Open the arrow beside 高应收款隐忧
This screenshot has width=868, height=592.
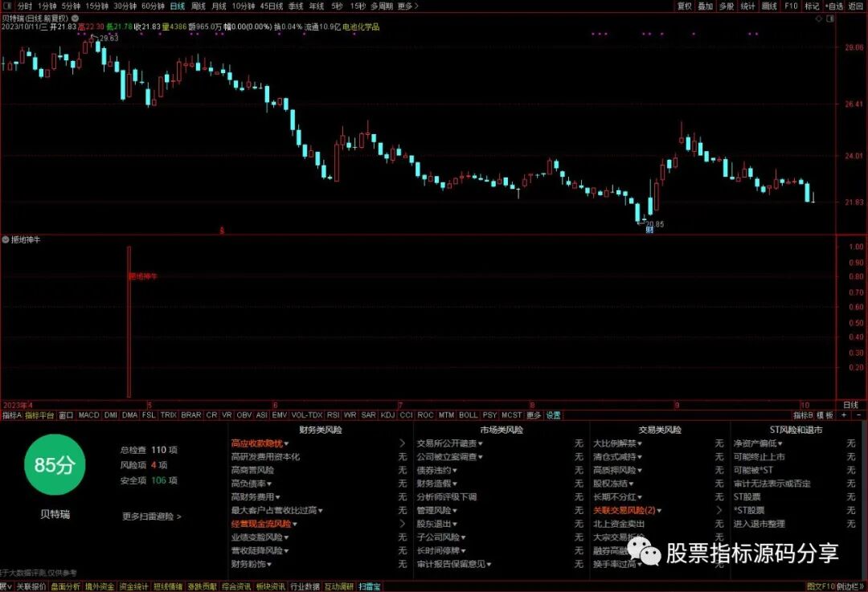(403, 443)
